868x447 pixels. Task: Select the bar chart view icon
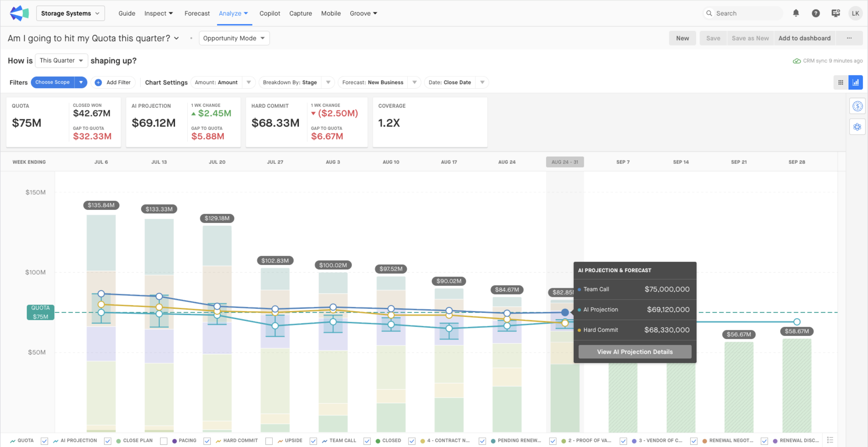(x=855, y=82)
